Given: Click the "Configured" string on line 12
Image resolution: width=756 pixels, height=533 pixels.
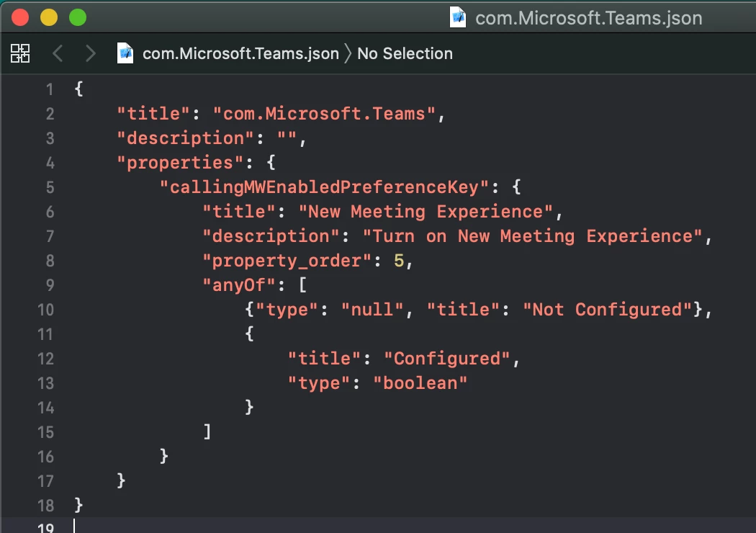Looking at the screenshot, I should (447, 359).
